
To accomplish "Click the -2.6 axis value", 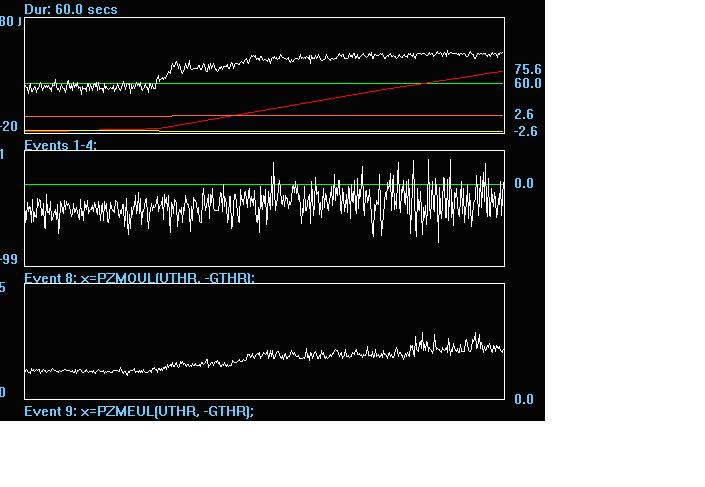I will pyautogui.click(x=525, y=131).
